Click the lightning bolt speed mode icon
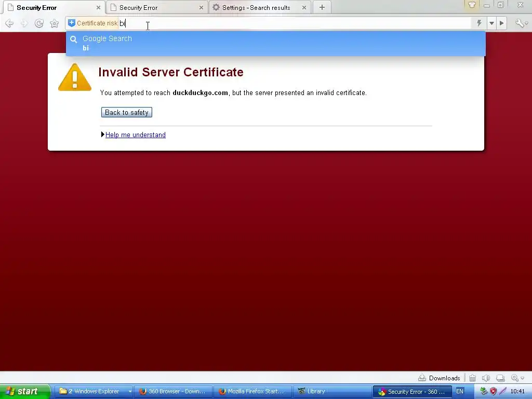 pyautogui.click(x=479, y=23)
